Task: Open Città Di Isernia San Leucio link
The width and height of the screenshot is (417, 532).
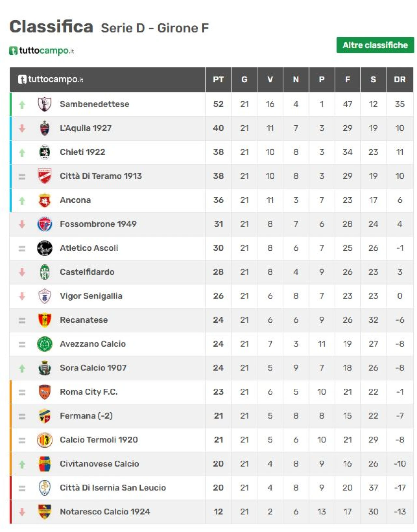Action: [113, 488]
